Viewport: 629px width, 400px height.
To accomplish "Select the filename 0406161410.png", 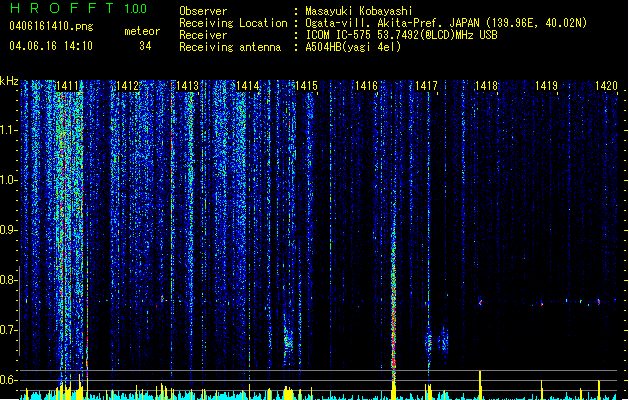I will point(51,26).
